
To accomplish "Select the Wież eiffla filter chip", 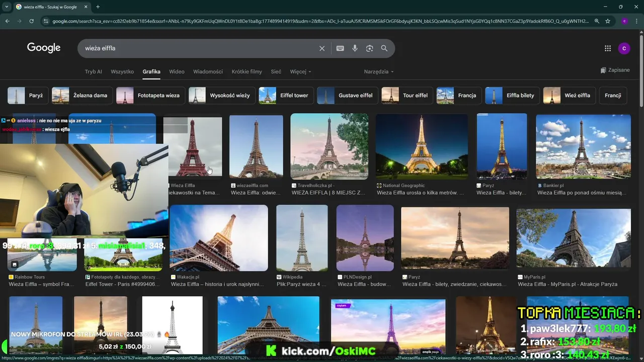I will click(x=570, y=96).
